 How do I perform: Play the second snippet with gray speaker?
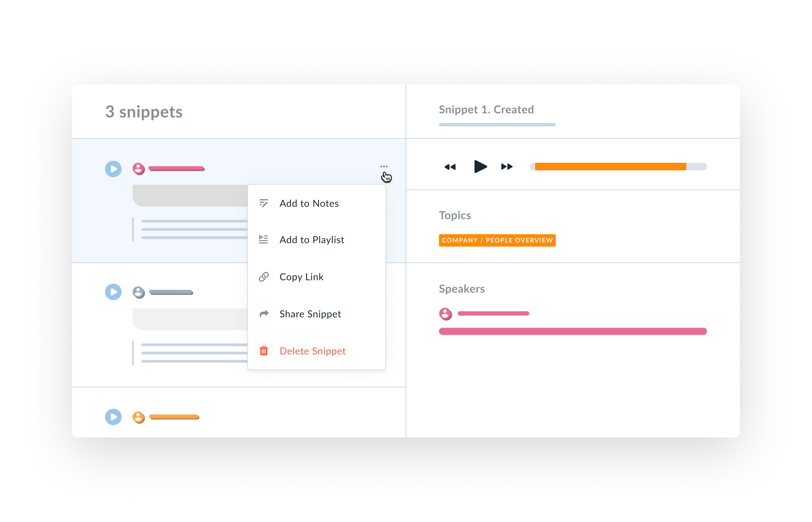(x=113, y=292)
